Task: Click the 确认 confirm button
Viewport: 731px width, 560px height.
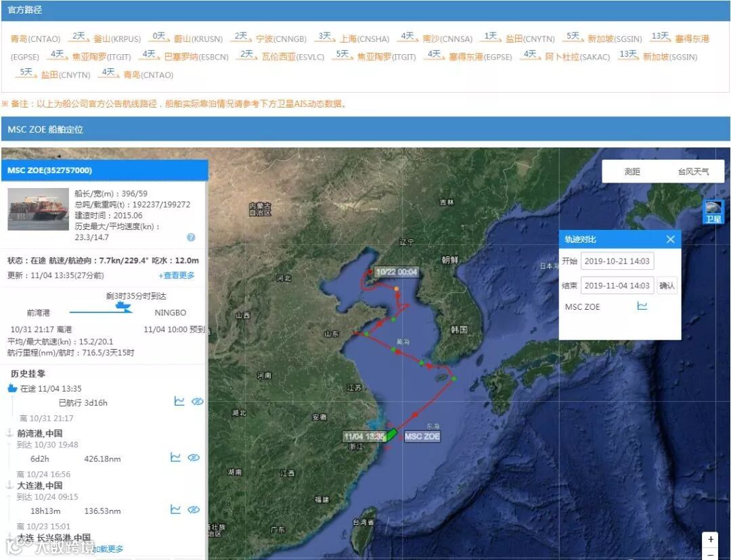Action: [x=667, y=285]
